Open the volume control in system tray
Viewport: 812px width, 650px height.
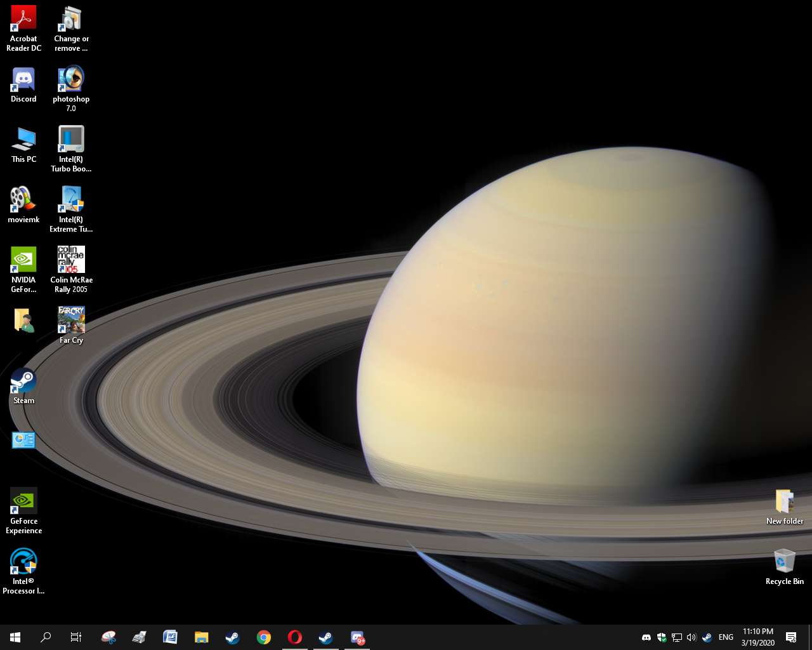[691, 637]
